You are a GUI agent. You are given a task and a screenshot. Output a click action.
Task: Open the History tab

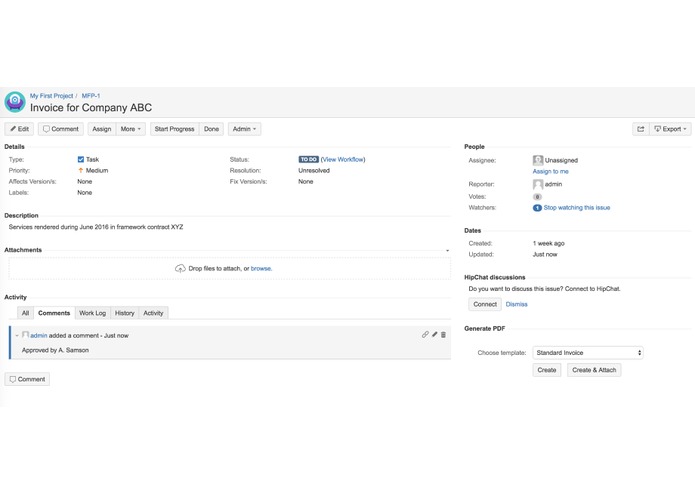125,313
